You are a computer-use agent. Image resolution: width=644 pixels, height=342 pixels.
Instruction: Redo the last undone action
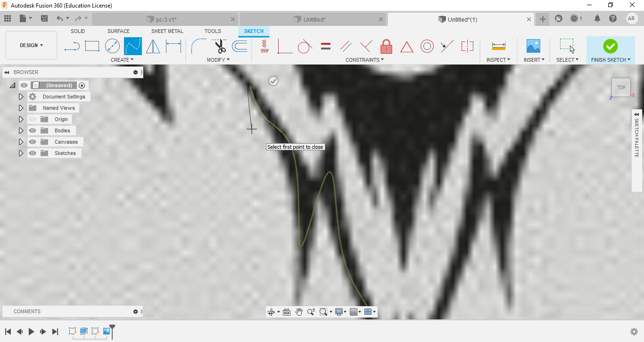pos(78,18)
